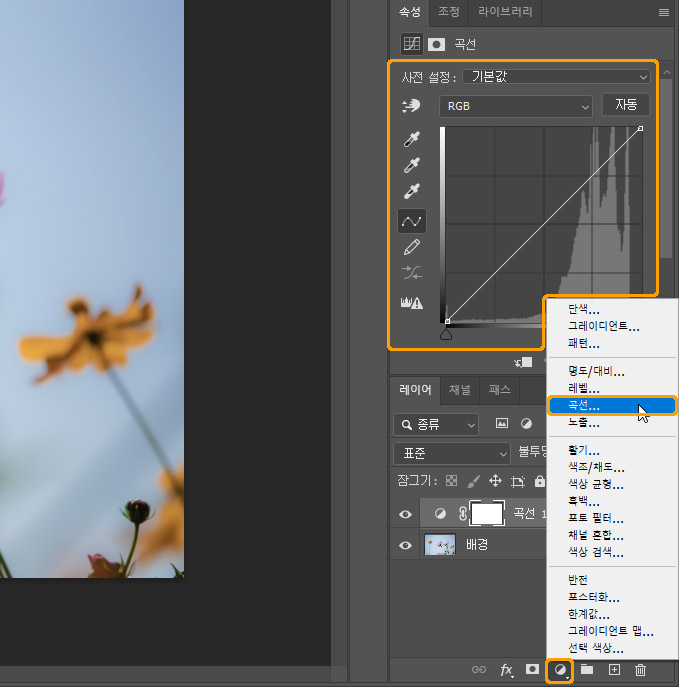Choose 채널 혼합... from the menu

pyautogui.click(x=612, y=536)
